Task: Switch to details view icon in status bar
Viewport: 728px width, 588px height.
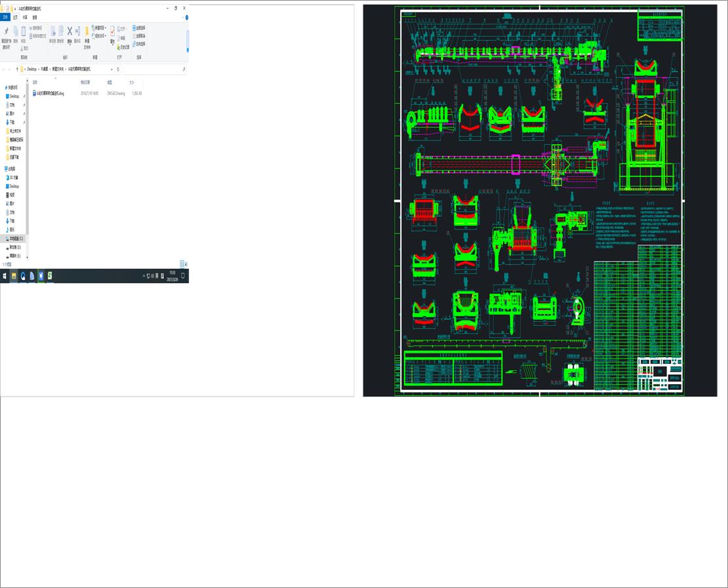Action: tap(182, 264)
